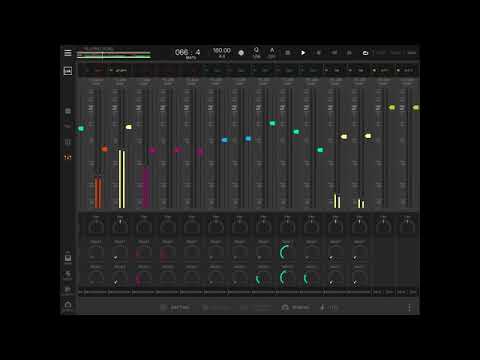Viewport: 480px width, 360px height.
Task: Open the vertical dots menu at bottom right
Action: coord(410,307)
